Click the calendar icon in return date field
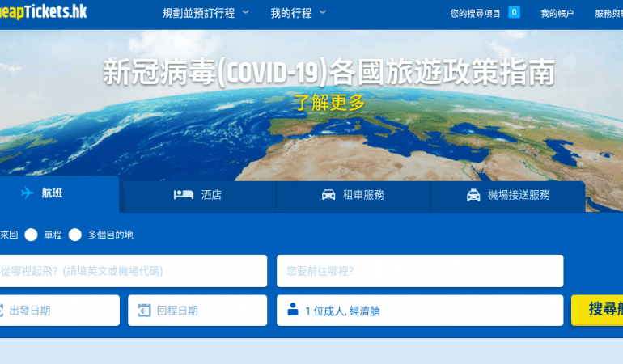The image size is (623, 364). [x=144, y=310]
